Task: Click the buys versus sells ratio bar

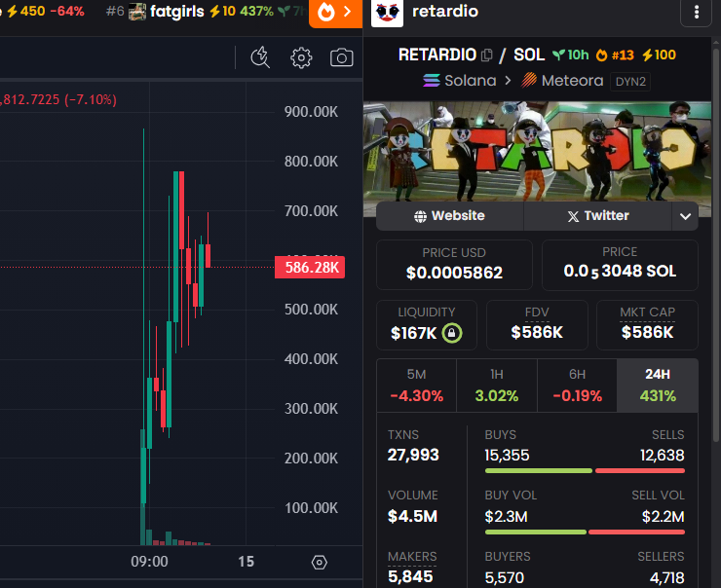Action: click(x=585, y=471)
